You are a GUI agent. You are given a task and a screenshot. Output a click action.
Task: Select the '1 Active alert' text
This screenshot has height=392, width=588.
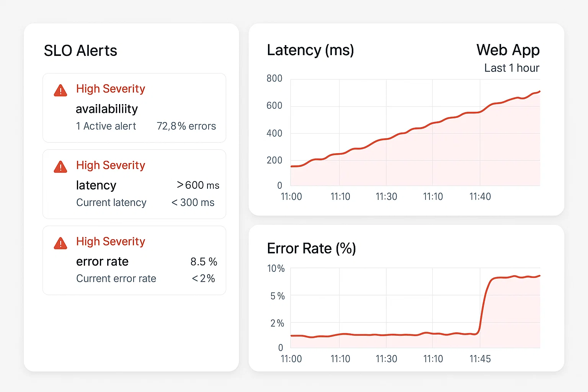click(x=106, y=126)
